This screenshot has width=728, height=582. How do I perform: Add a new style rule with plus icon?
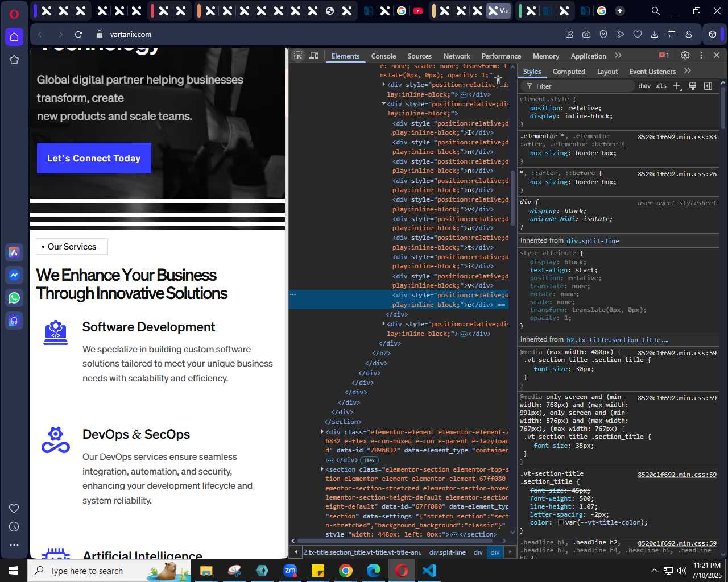click(677, 86)
